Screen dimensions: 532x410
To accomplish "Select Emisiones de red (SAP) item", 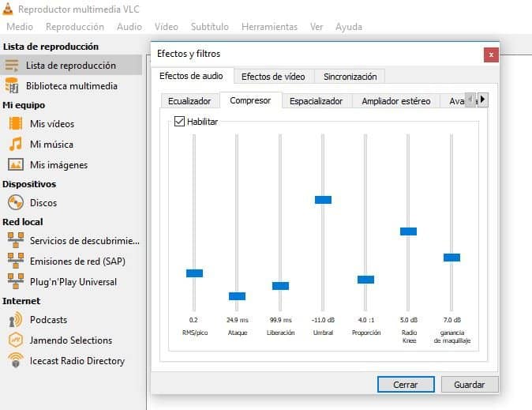I will coord(77,261).
